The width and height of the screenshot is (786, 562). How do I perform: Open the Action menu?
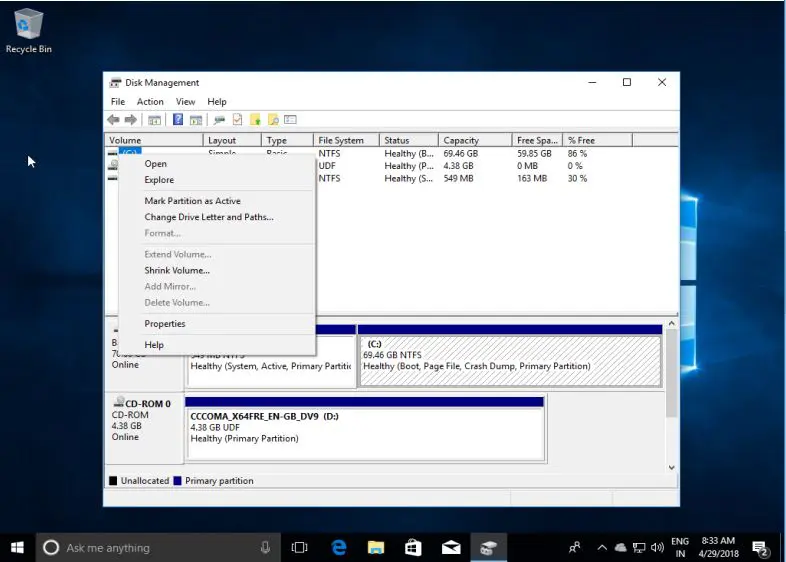coord(150,102)
